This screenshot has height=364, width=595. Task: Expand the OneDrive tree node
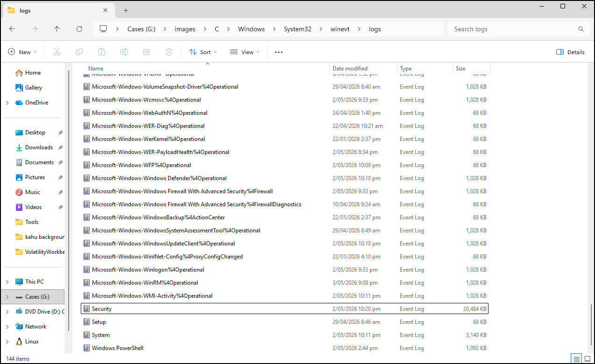pyautogui.click(x=7, y=103)
